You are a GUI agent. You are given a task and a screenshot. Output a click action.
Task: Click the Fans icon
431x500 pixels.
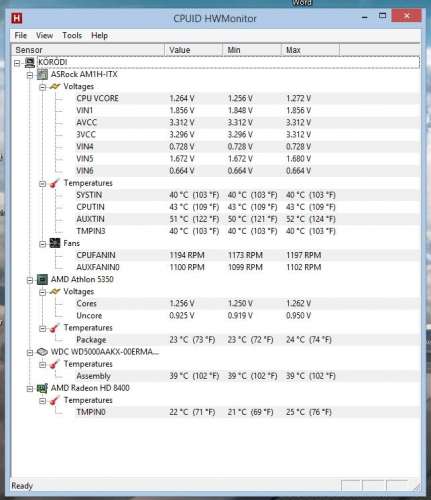pyautogui.click(x=55, y=243)
